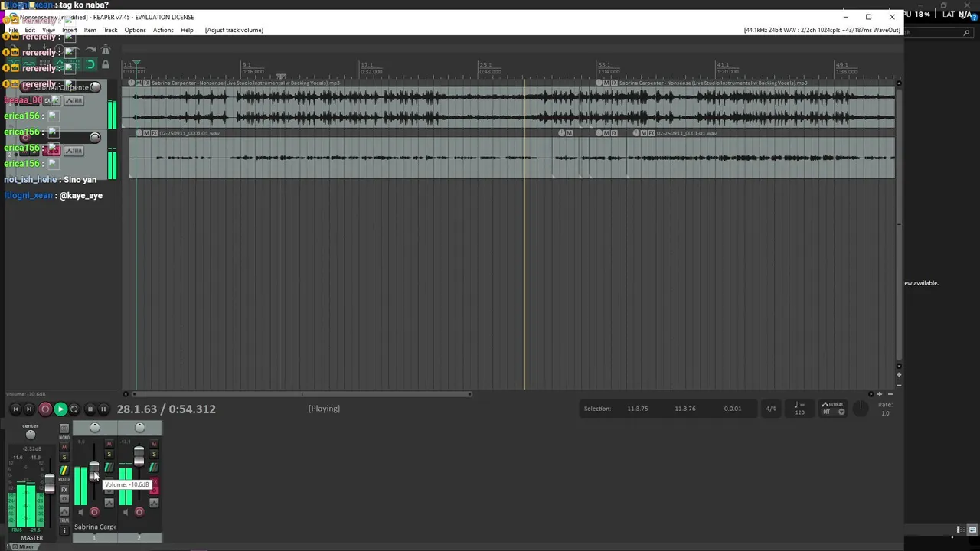Image resolution: width=980 pixels, height=551 pixels.
Task: Zoom out horizontally with minus button
Action: tap(890, 394)
